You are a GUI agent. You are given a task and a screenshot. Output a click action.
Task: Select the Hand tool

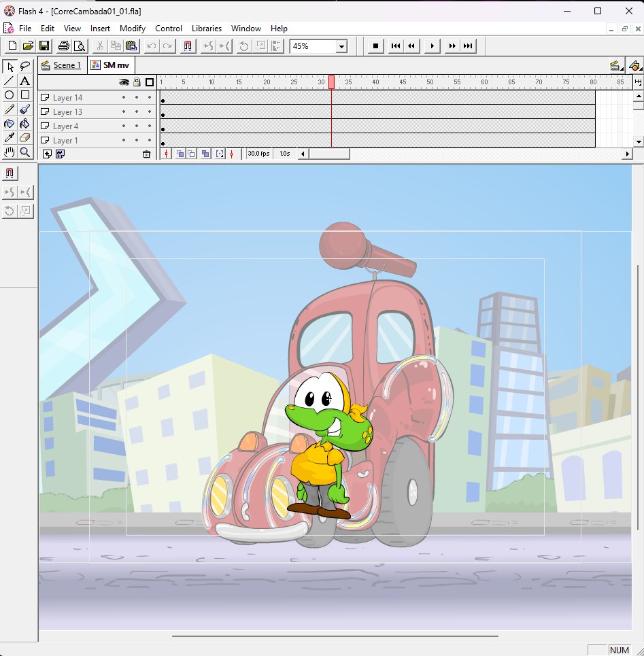(x=10, y=152)
